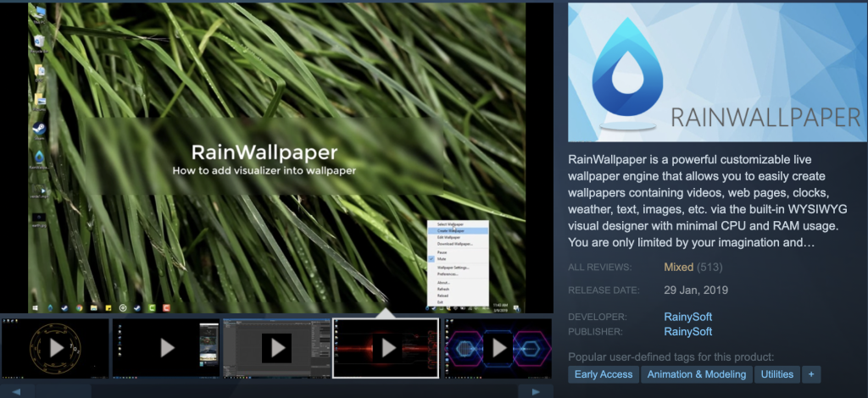Open the earth.jpg file icon on the desktop
The width and height of the screenshot is (868, 398).
(39, 219)
